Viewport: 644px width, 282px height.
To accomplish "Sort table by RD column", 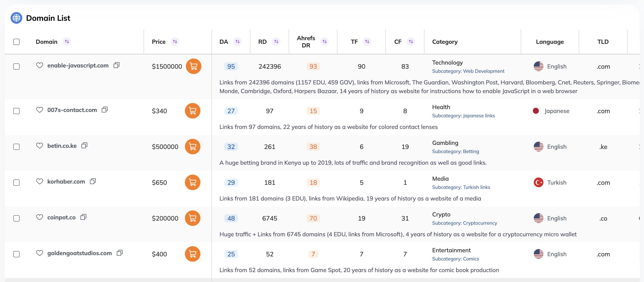I will tap(276, 42).
